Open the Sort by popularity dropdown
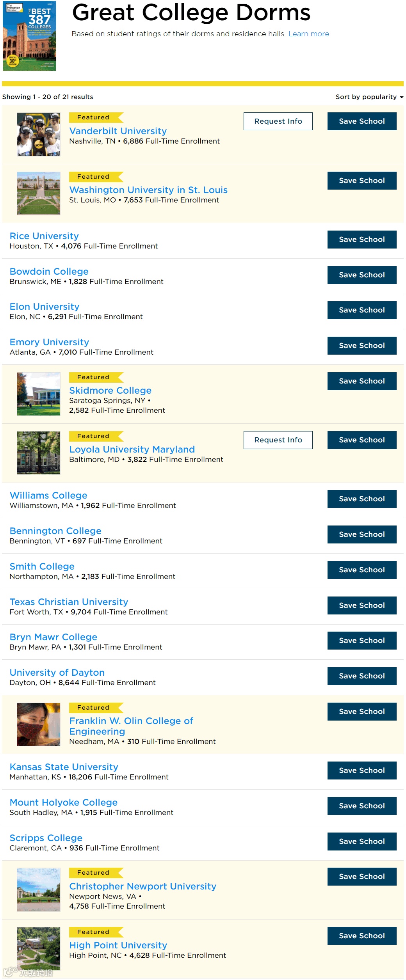The height and width of the screenshot is (980, 406). click(369, 97)
